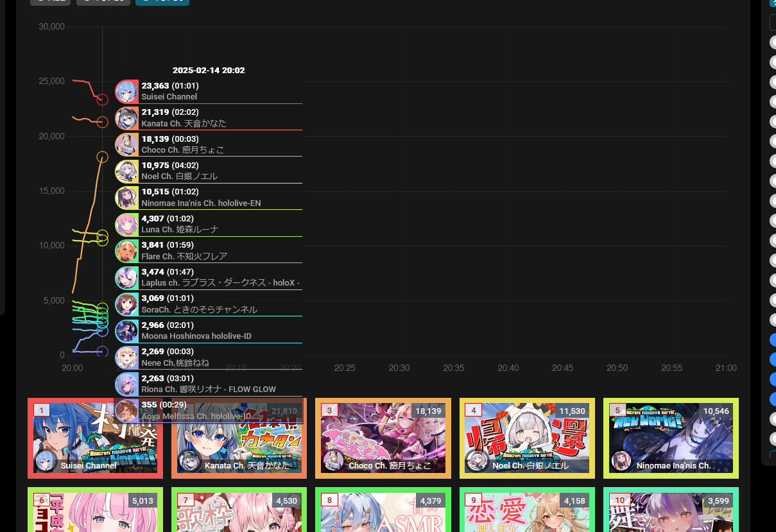
Task: Click 'Ninomae Ina'nis Ch. hololive-EN' tooltip name
Action: [201, 203]
